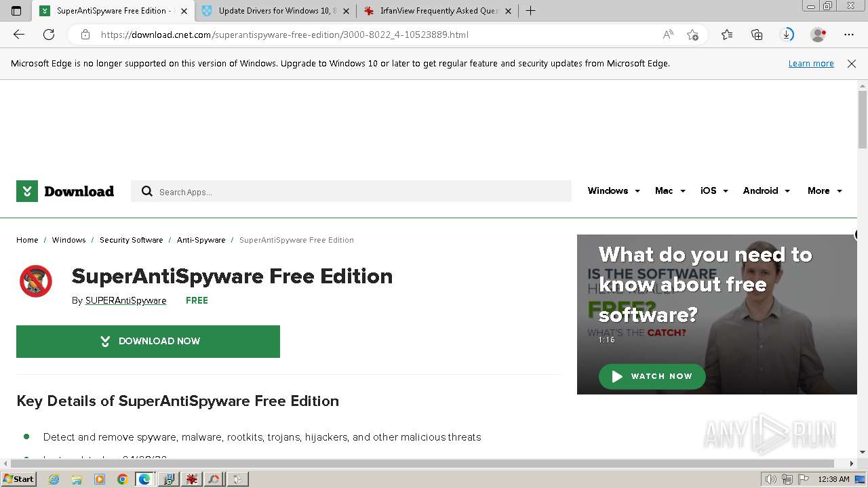Add this page to favorites
The width and height of the screenshot is (868, 488).
(x=692, y=35)
